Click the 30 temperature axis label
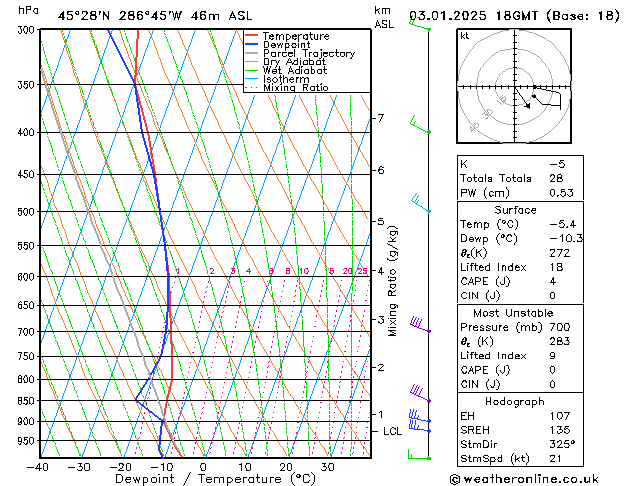 tap(328, 467)
